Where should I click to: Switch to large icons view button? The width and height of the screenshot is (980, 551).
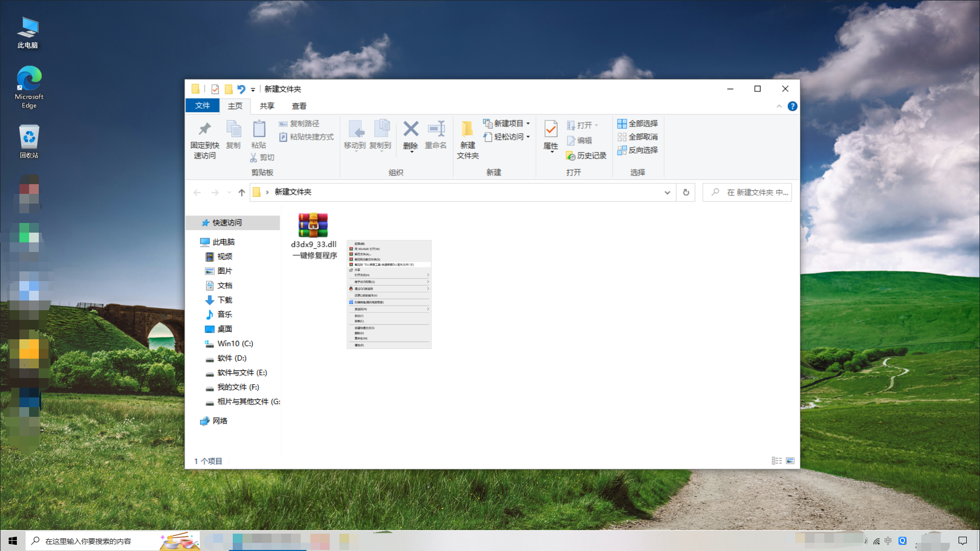(790, 461)
